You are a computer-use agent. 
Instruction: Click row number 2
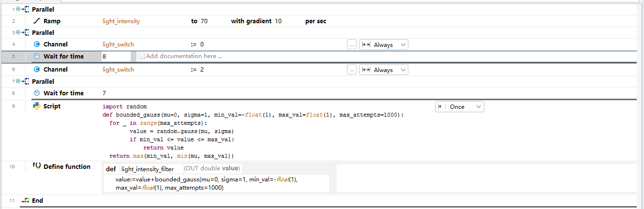click(14, 21)
